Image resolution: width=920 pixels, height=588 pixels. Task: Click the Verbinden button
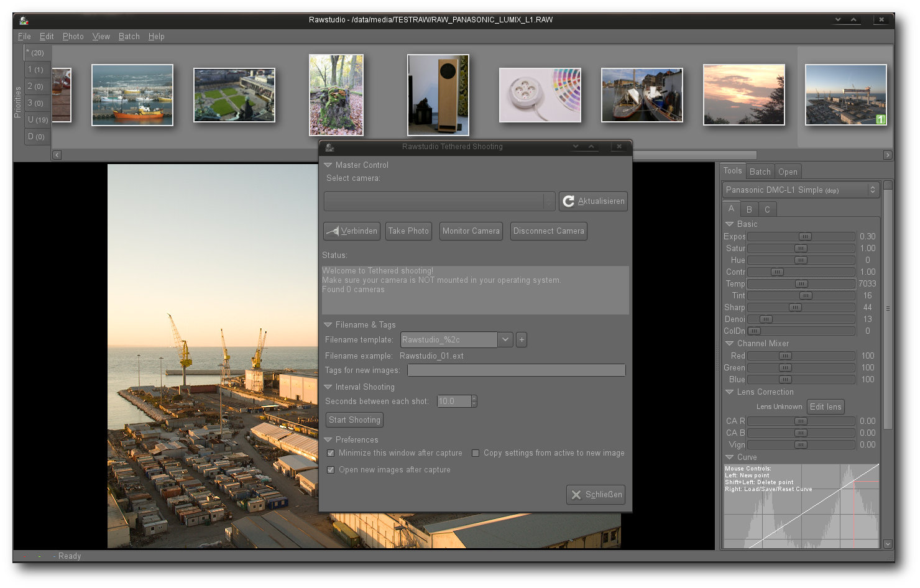352,231
